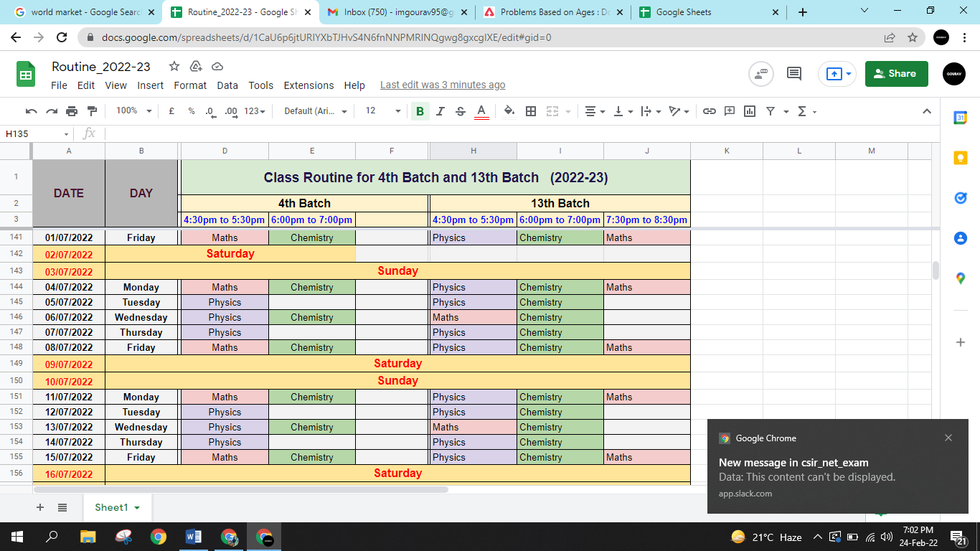
Task: Open the borders options
Action: [531, 111]
